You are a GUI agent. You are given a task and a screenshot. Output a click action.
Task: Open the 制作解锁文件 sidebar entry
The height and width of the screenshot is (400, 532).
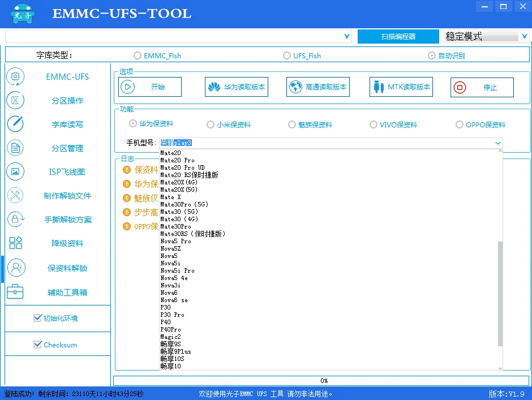[x=67, y=196]
